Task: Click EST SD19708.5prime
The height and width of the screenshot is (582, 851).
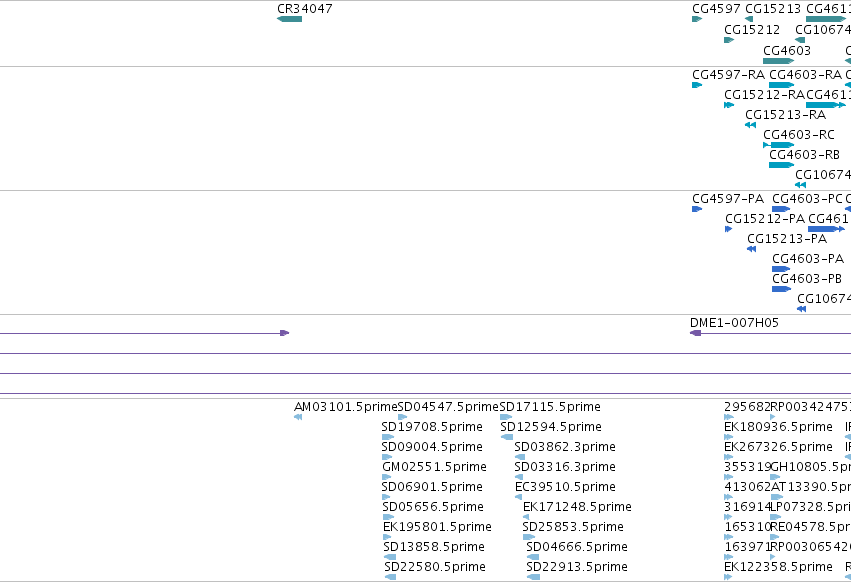Action: point(388,437)
